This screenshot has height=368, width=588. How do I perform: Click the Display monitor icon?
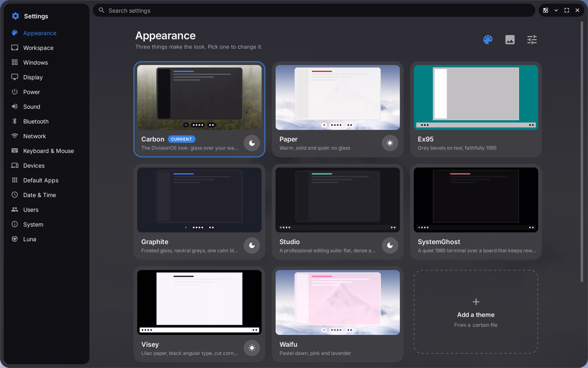(15, 77)
